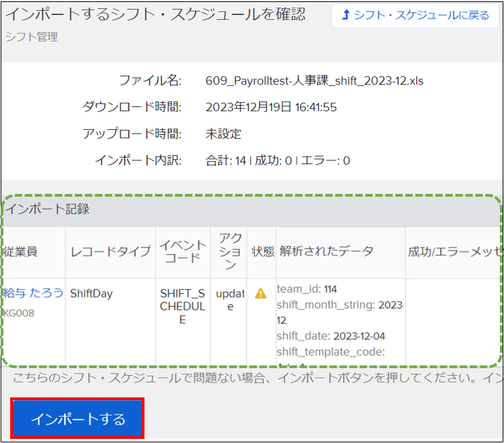Select the 状態 column header
Viewport: 504px width, 443px height.
pyautogui.click(x=263, y=251)
